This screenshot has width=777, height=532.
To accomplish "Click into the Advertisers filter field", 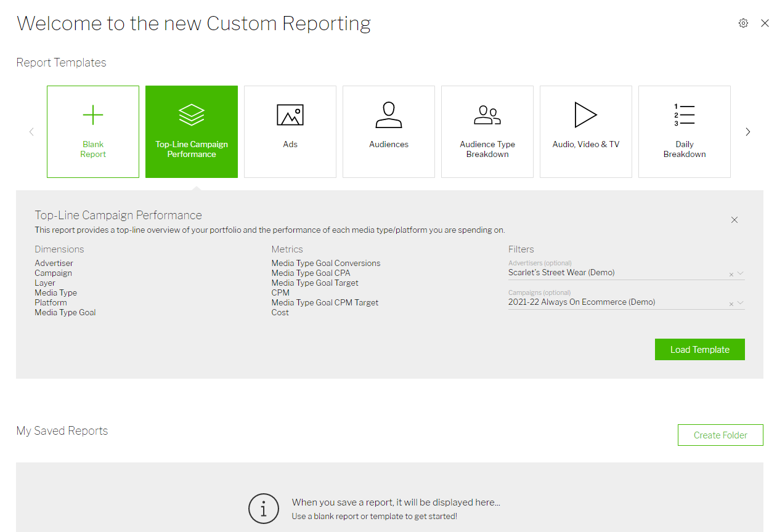I will 616,273.
